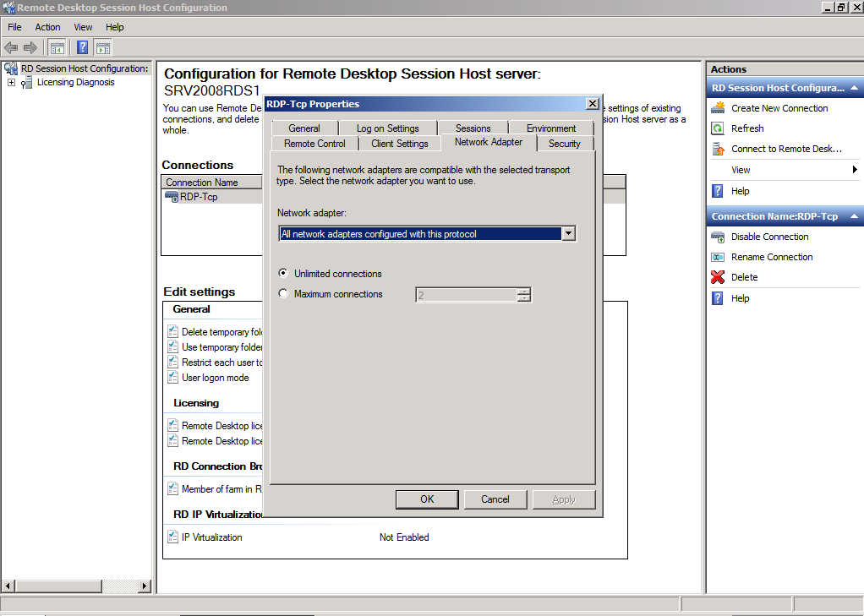Click the maximum connections number field
The width and height of the screenshot is (864, 616).
[x=466, y=295]
